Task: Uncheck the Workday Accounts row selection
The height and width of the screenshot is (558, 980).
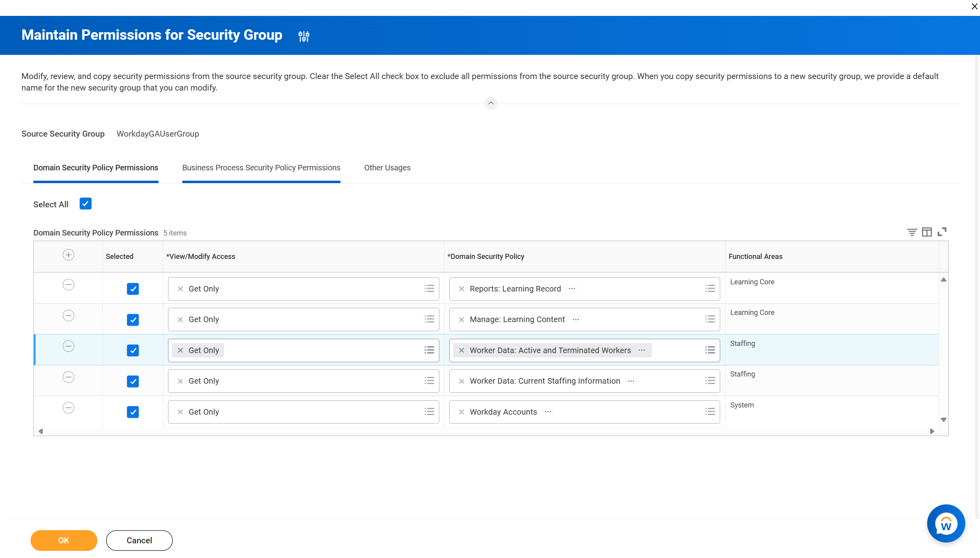Action: pyautogui.click(x=133, y=412)
